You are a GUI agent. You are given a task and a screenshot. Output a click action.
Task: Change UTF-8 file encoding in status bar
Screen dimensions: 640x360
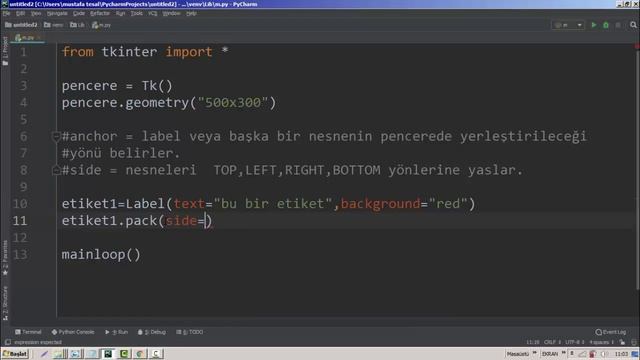pos(575,342)
